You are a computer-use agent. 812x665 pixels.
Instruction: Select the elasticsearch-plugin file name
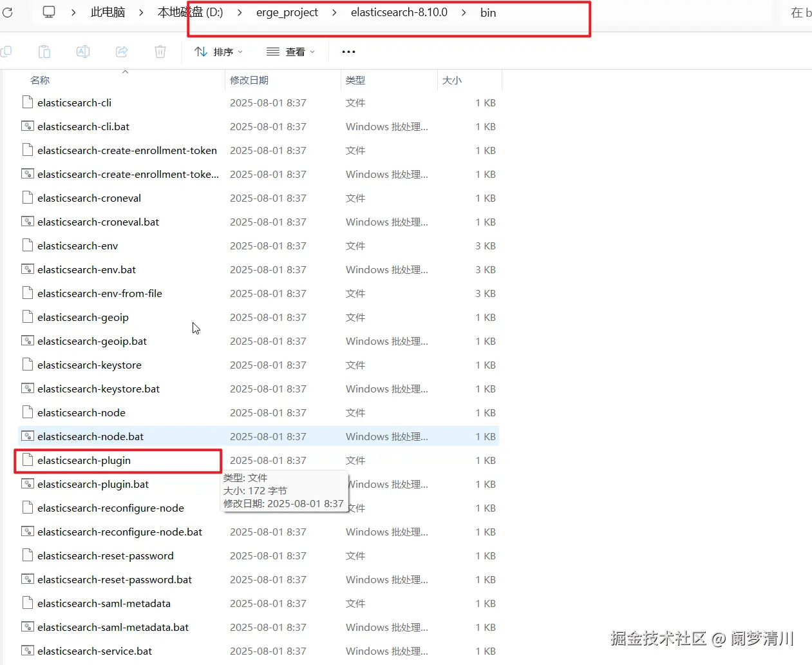pyautogui.click(x=84, y=460)
